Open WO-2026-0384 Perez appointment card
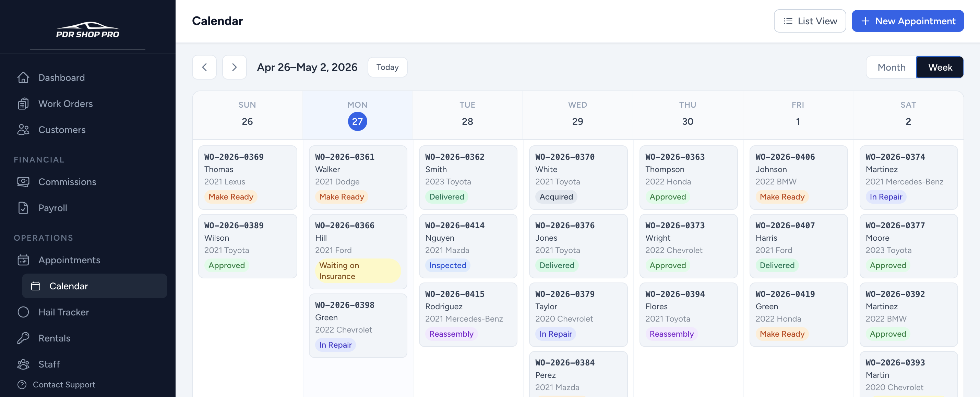This screenshot has width=980, height=397. click(578, 375)
